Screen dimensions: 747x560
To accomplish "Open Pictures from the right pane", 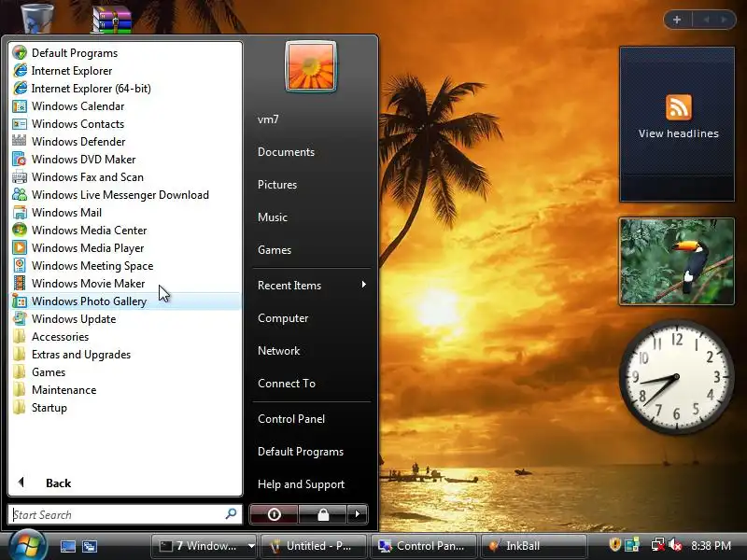I will pyautogui.click(x=277, y=184).
